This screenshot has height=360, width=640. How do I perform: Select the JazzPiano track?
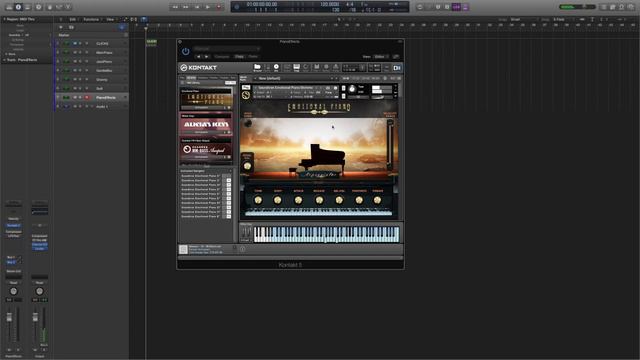[104, 61]
